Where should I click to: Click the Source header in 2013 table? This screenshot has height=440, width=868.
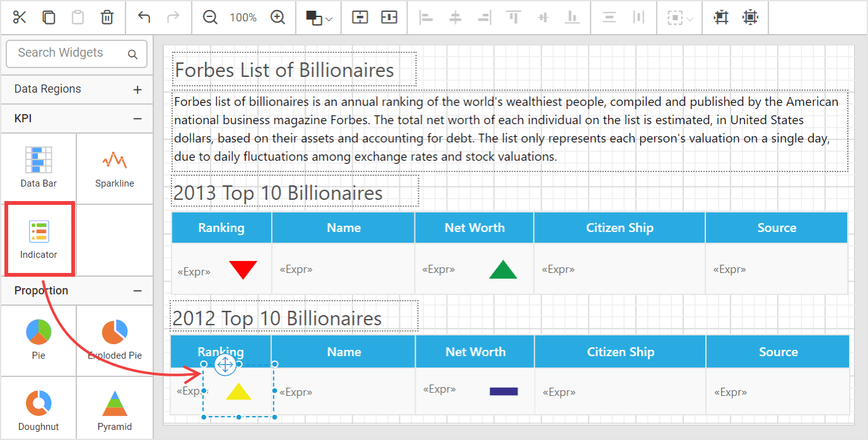(x=777, y=228)
